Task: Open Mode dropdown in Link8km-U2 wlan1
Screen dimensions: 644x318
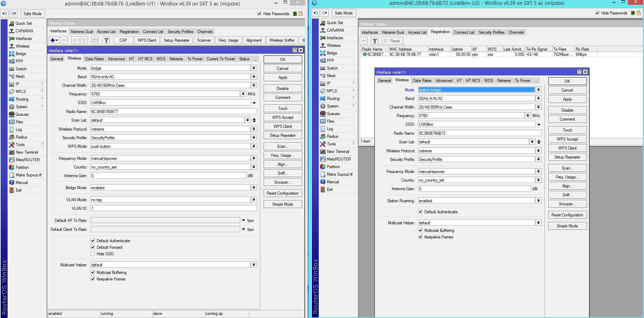Action: click(x=539, y=90)
